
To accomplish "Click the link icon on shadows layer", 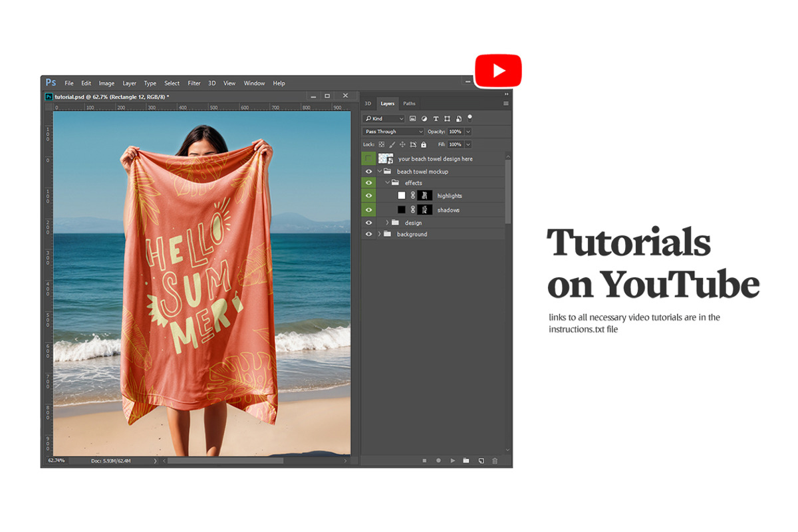I will pos(412,209).
